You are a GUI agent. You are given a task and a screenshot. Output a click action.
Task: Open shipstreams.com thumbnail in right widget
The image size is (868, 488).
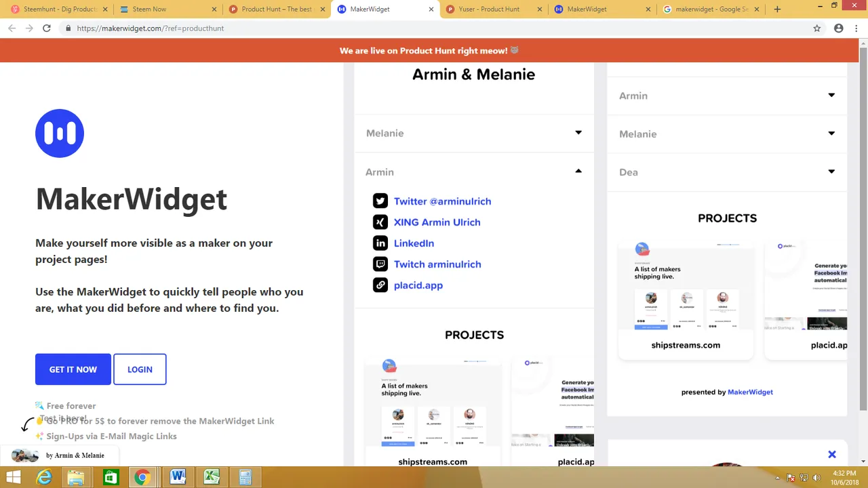tap(686, 300)
